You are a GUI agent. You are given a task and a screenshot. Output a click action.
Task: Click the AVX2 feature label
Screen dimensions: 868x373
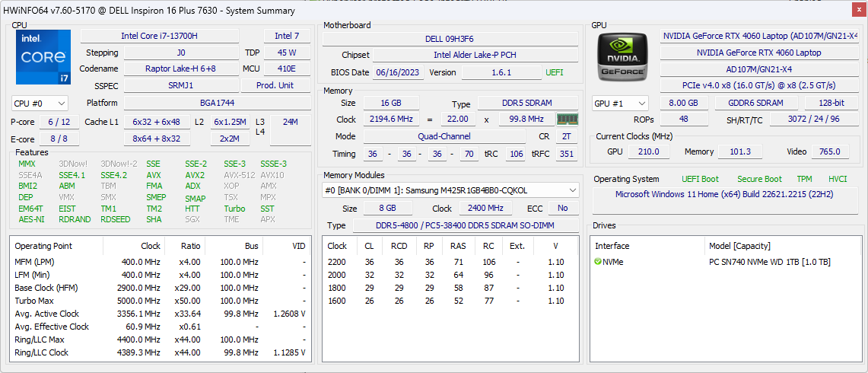click(x=195, y=174)
